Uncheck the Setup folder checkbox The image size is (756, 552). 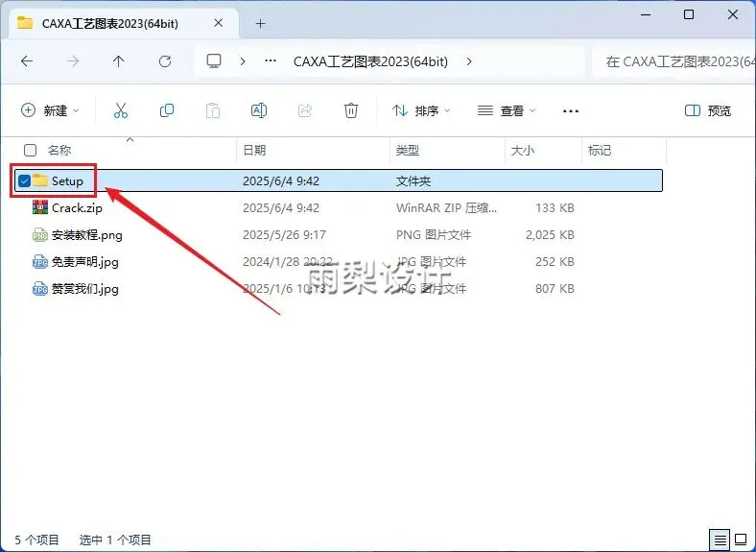tap(24, 180)
